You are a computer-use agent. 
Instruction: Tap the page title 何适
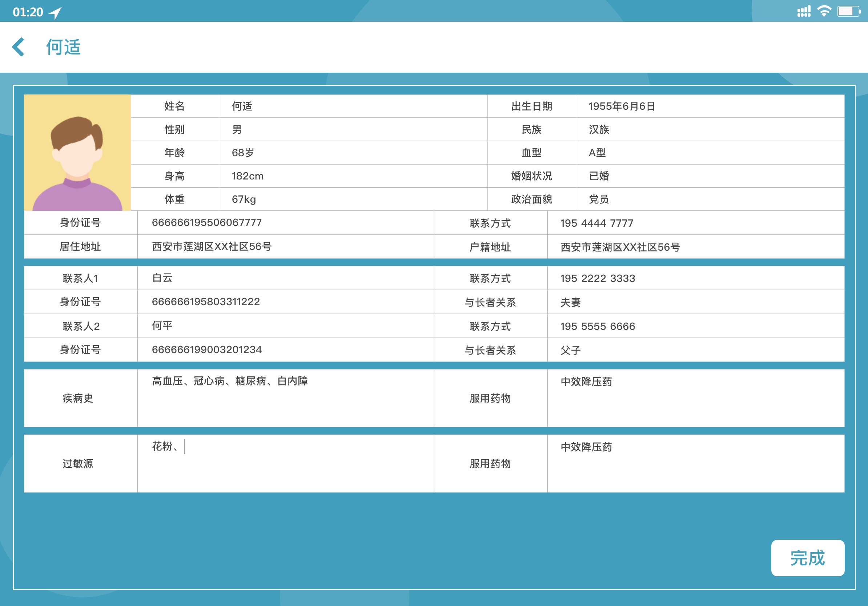coord(63,47)
